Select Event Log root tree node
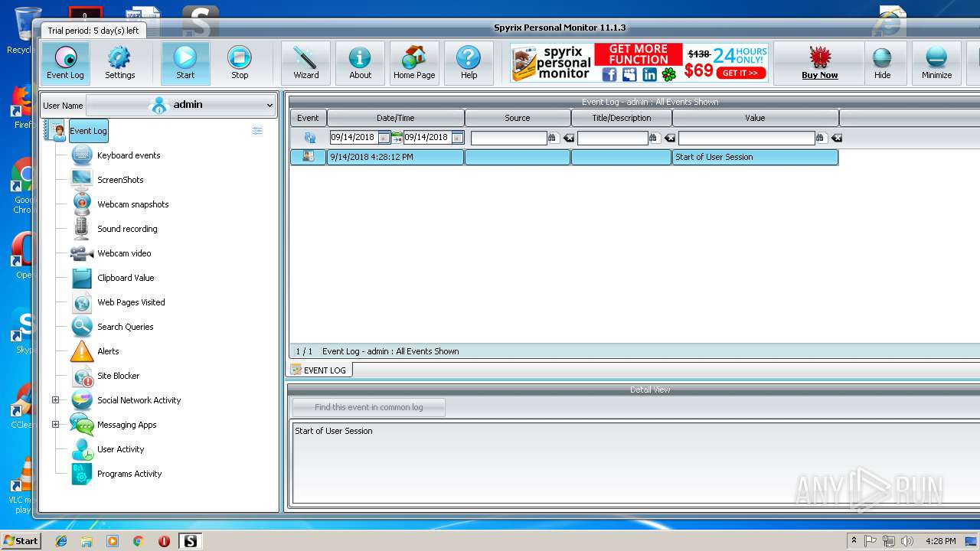The width and height of the screenshot is (980, 551). (88, 131)
